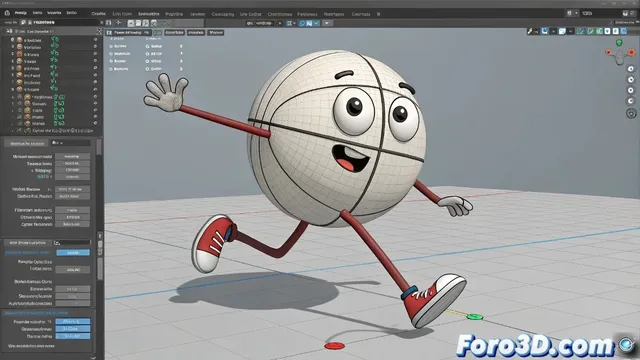Click the blue checkmark icon in top toolbar
Image resolution: width=640 pixels, height=360 pixels.
pyautogui.click(x=317, y=23)
